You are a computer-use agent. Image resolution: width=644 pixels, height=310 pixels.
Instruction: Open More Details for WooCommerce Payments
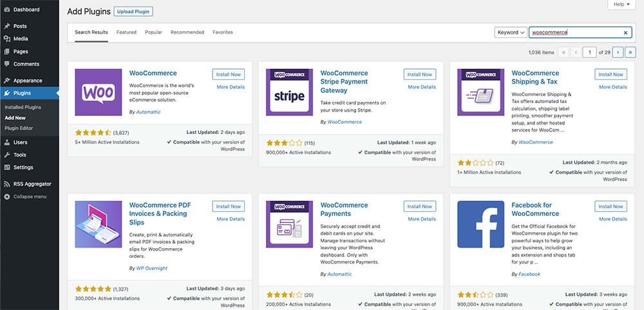[422, 219]
